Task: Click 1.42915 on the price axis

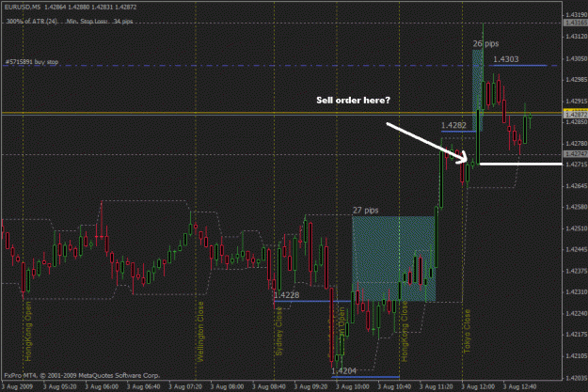Action: [577, 102]
